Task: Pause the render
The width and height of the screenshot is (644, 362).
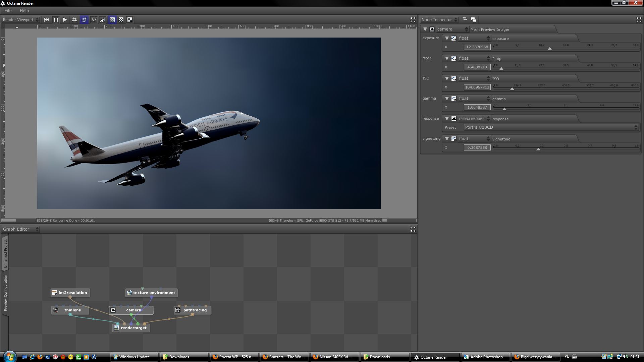Action: pyautogui.click(x=56, y=20)
